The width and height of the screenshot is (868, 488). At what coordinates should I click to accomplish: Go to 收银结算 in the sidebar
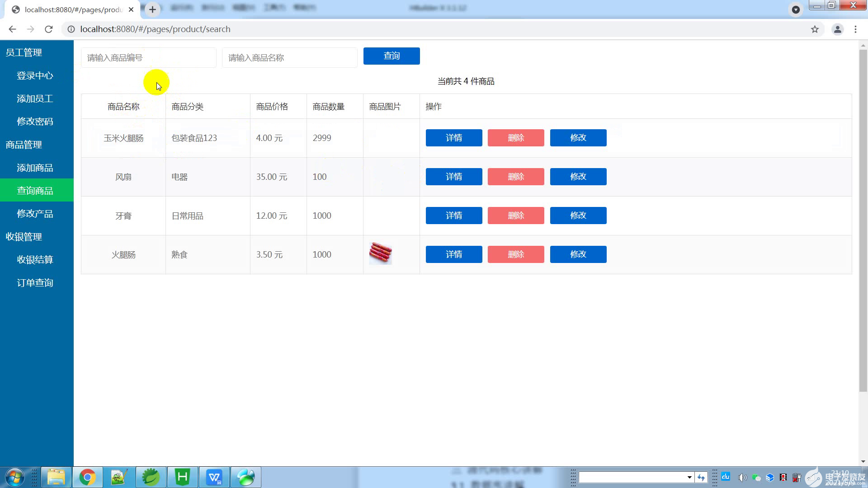coord(35,260)
